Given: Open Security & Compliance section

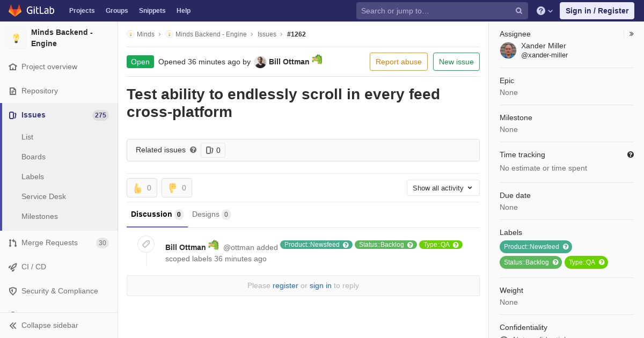Looking at the screenshot, I should (x=59, y=291).
